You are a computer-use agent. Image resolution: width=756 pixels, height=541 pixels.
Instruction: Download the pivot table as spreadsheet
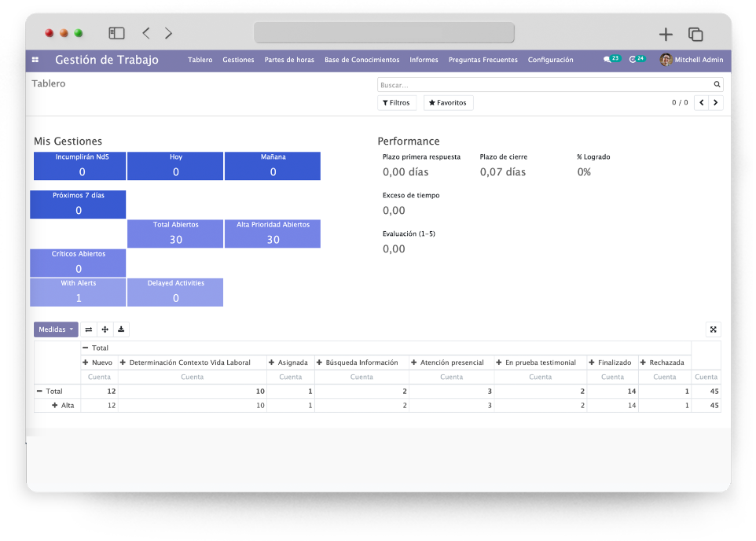click(121, 329)
